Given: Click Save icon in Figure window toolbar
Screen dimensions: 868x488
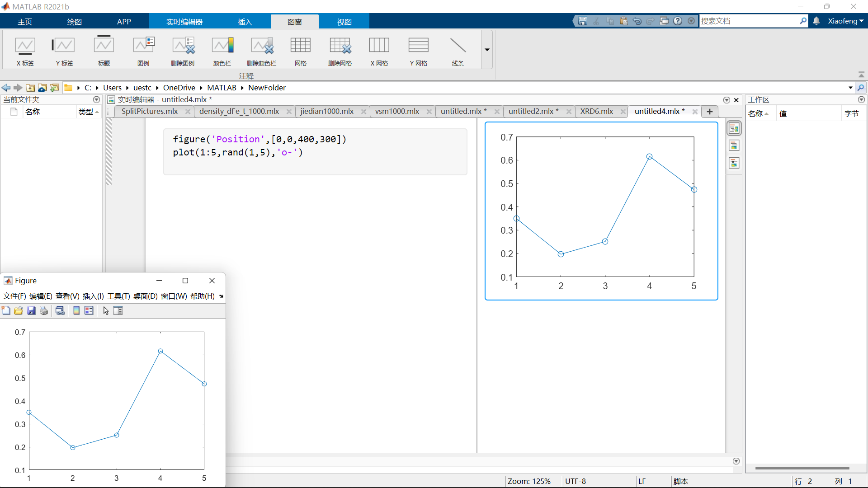Looking at the screenshot, I should point(31,311).
